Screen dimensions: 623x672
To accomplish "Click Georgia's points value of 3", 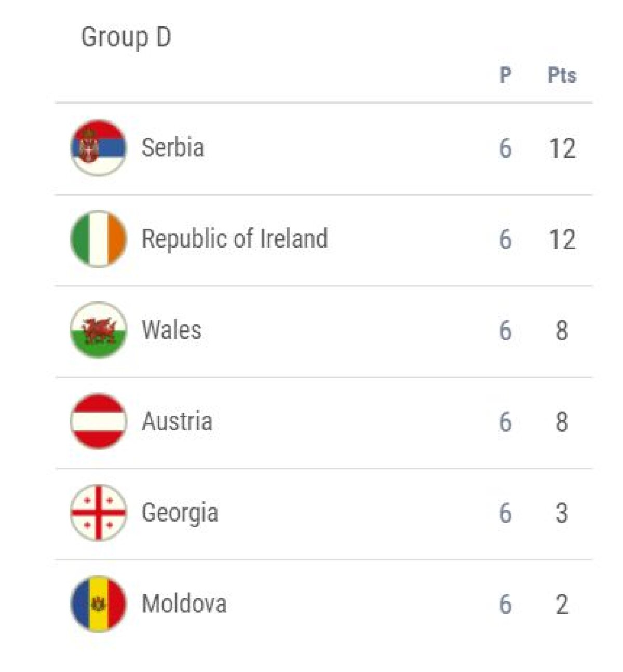I will click(x=562, y=513).
